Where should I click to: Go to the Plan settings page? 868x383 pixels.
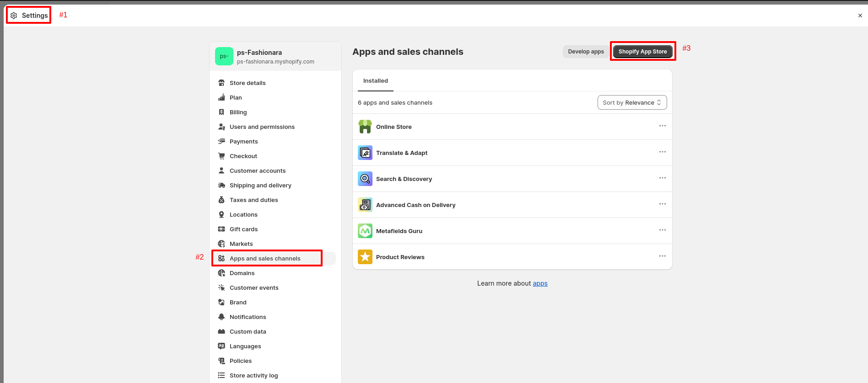click(275, 97)
